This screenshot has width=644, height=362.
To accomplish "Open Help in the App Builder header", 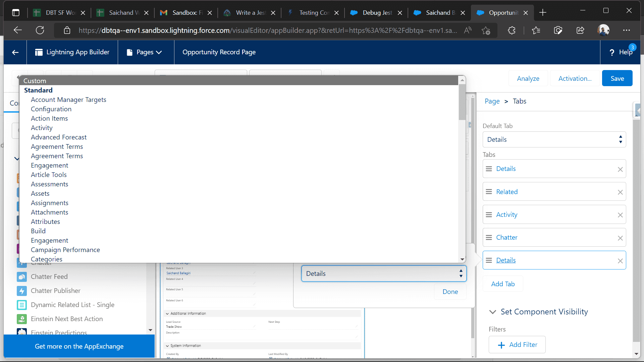I will [621, 52].
